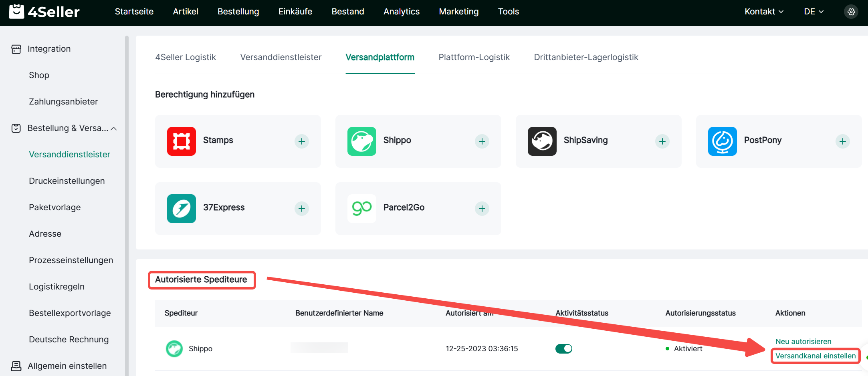Click the sidebar vertical scrollbar
Image resolution: width=868 pixels, height=376 pixels.
pos(127,200)
